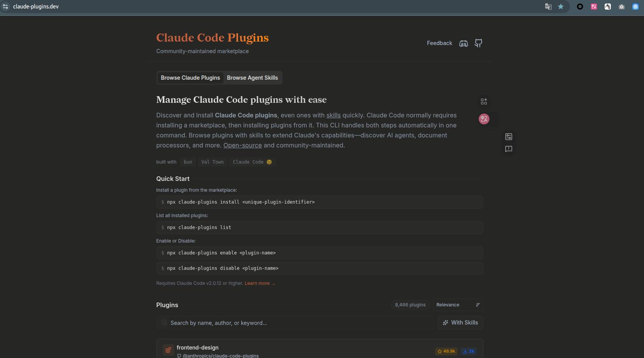644x358 pixels.
Task: Click the floating report message icon
Action: coord(508,149)
